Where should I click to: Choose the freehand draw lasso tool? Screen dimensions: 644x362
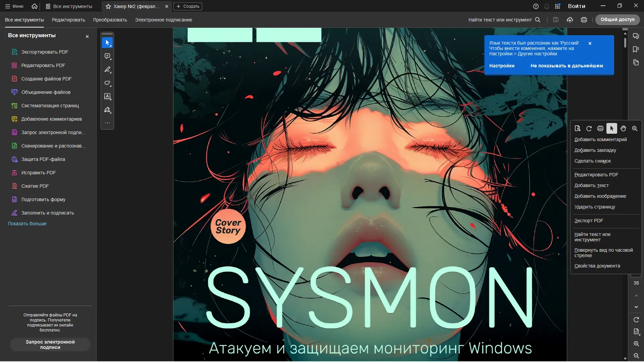(107, 83)
